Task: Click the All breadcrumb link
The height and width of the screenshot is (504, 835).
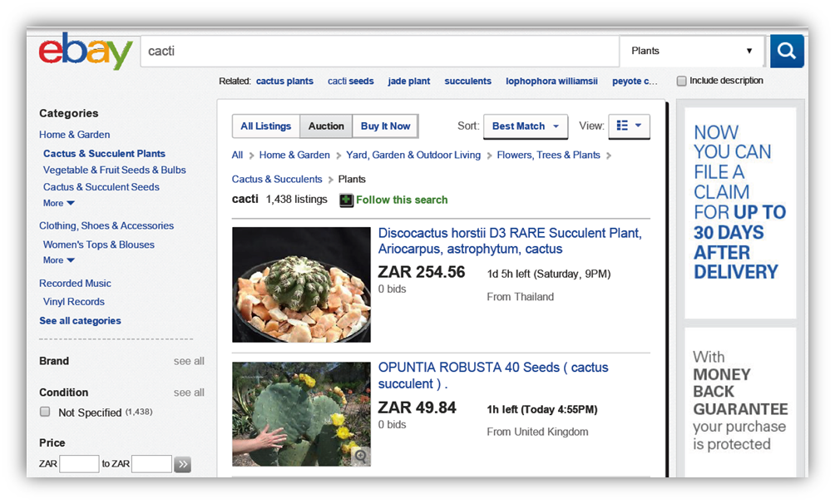Action: [237, 155]
